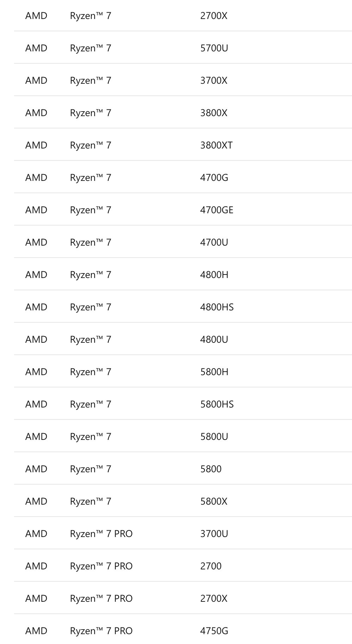Click the 3800XT model text
This screenshot has height=644, width=352.
[216, 145]
